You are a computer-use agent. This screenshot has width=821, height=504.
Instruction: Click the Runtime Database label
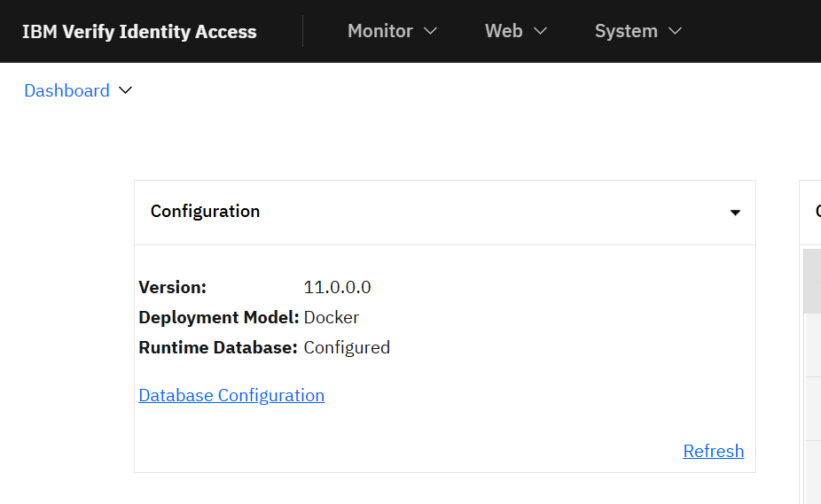[x=217, y=347]
